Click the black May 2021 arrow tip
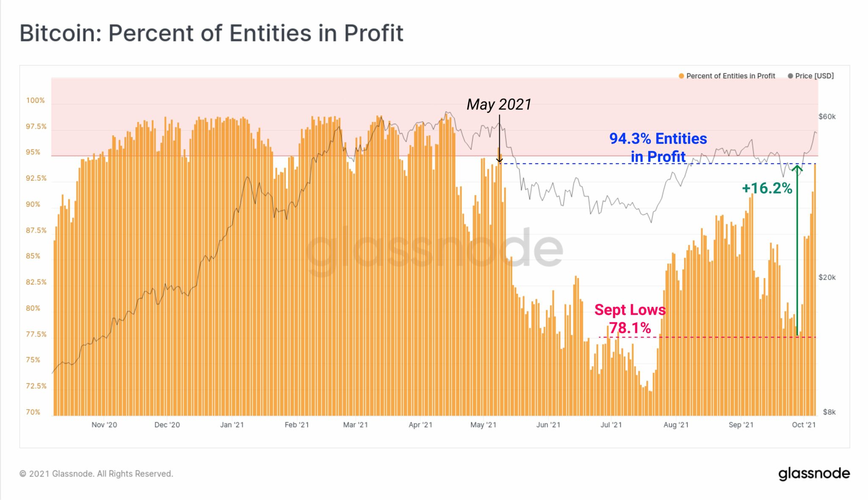Image resolution: width=868 pixels, height=500 pixels. click(500, 160)
